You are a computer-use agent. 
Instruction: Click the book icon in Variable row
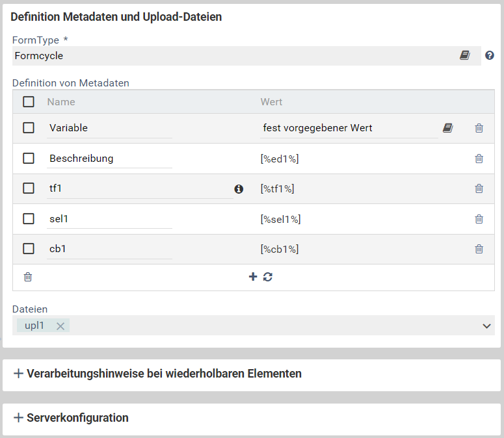tap(448, 128)
